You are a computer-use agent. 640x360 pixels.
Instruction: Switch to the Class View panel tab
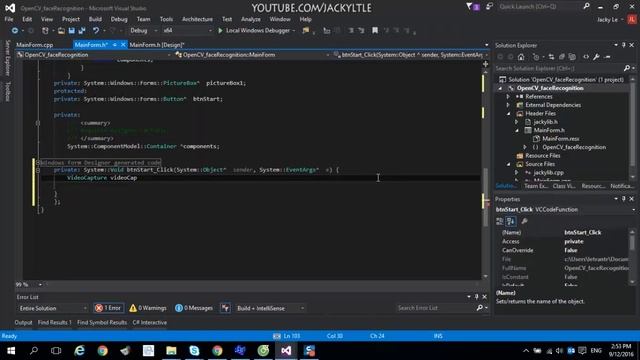click(x=564, y=186)
